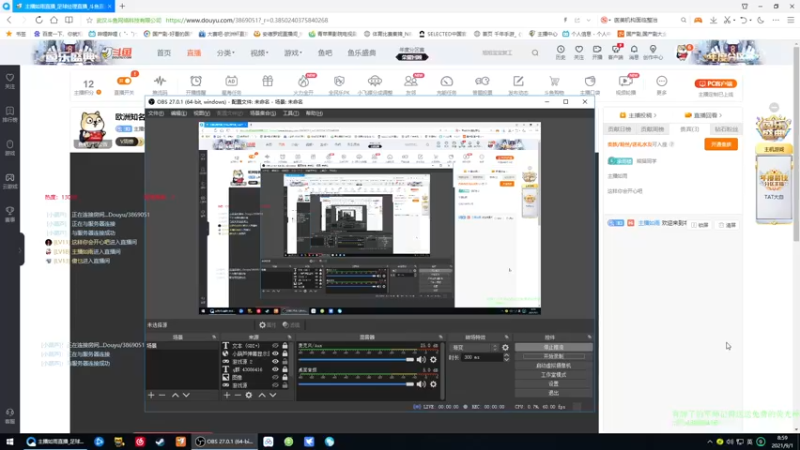This screenshot has width=800, height=450.
Task: Open the gift box icon in streamer toolbar
Action: pos(268,82)
